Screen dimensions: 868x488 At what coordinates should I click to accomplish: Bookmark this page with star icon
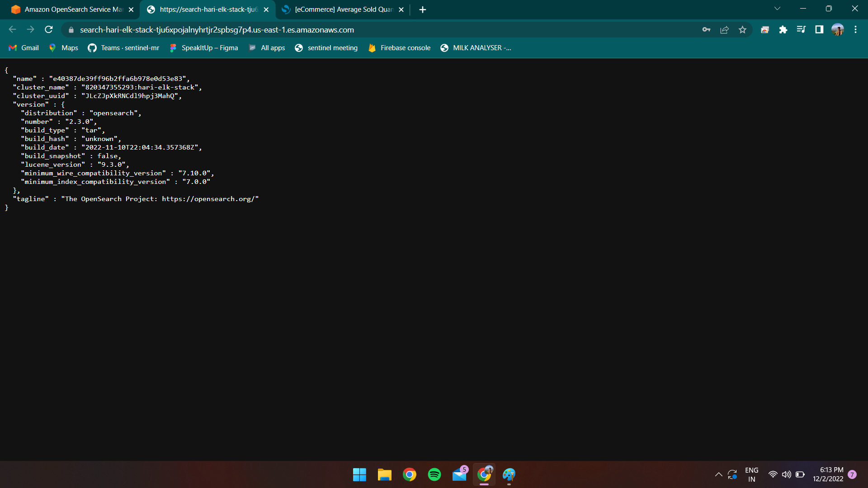point(742,30)
